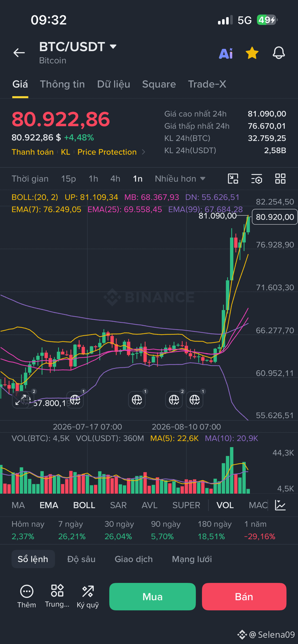Open price alert bell icon

tap(279, 53)
